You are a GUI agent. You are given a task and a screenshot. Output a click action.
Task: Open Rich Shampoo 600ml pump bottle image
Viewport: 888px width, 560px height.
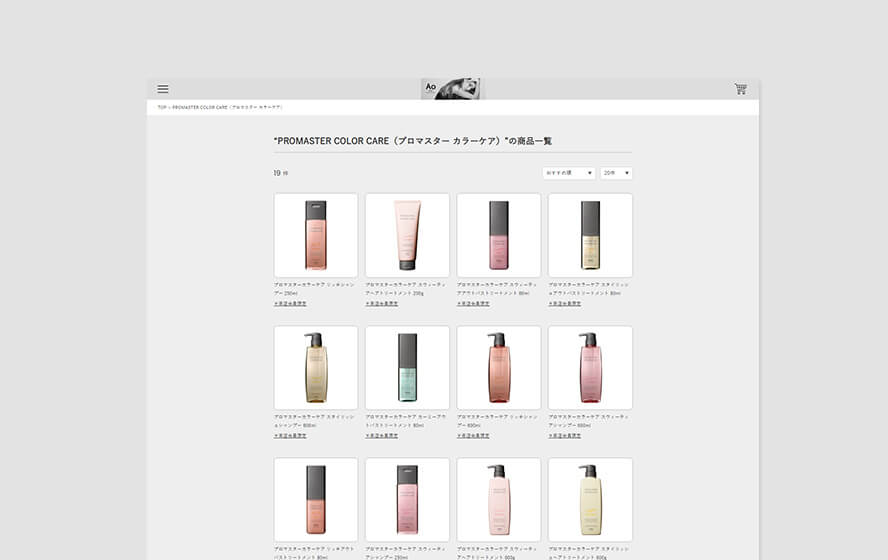tap(499, 367)
